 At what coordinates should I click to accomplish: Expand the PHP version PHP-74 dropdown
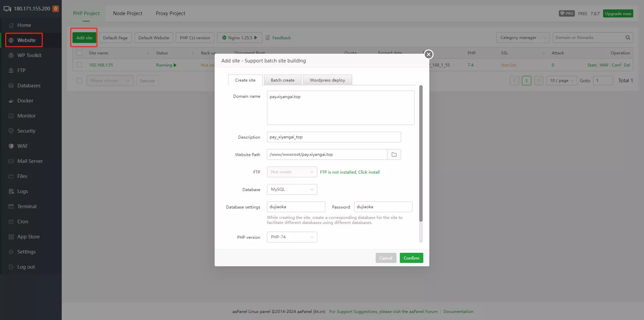[x=292, y=237]
